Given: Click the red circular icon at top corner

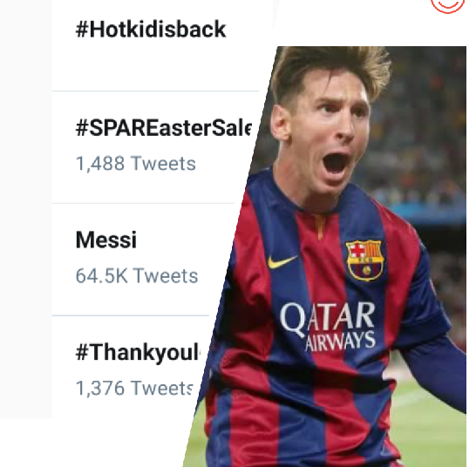Looking at the screenshot, I should [x=448, y=6].
